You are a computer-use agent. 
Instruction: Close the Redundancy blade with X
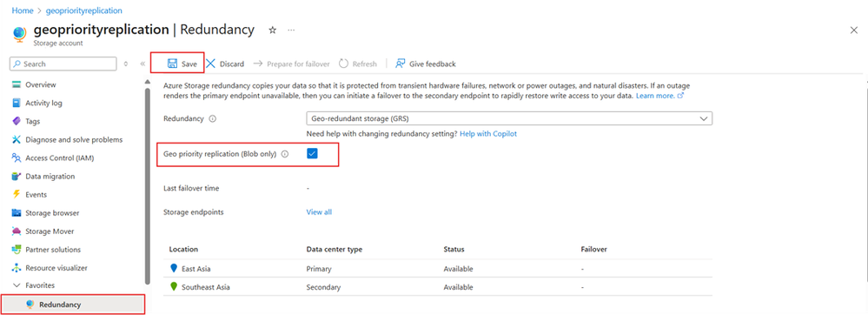tap(853, 30)
